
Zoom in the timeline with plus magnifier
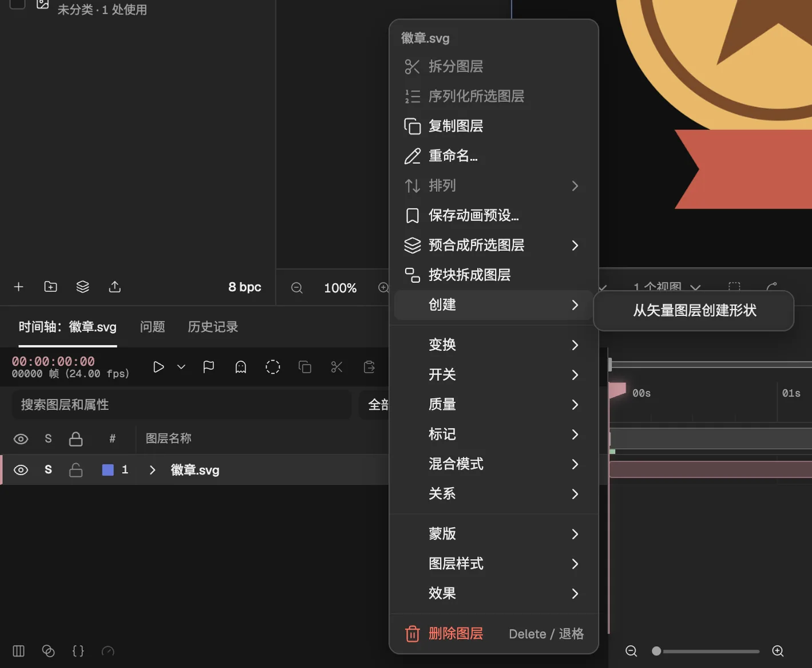778,651
